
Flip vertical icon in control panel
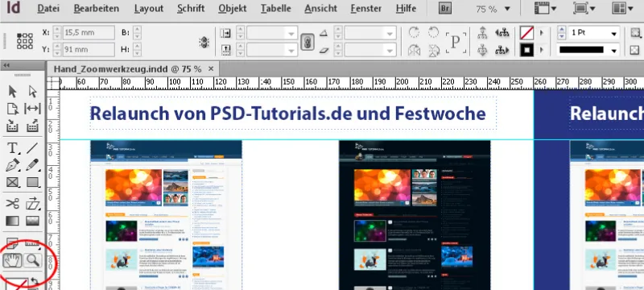pos(434,51)
